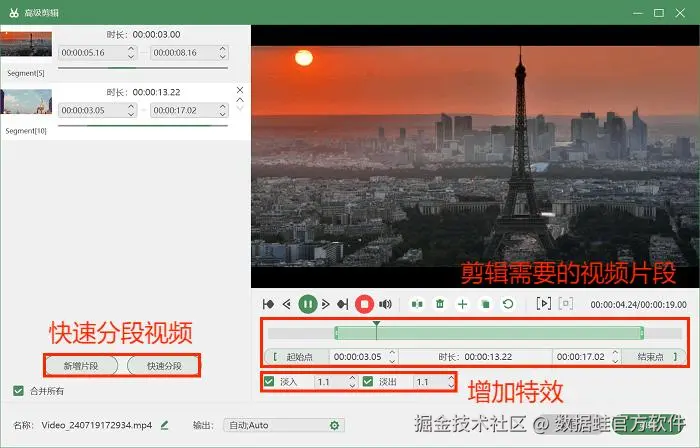Click the split segment icon
This screenshot has height=448, width=700.
pos(417,304)
